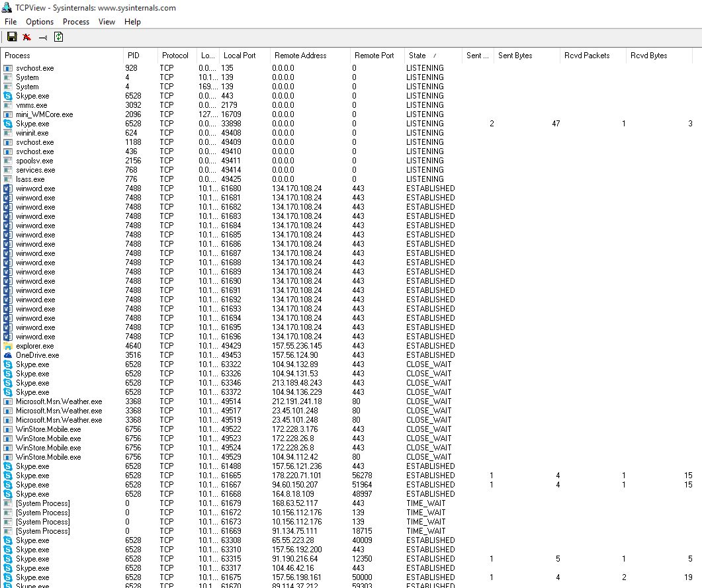Screen dimensions: 702x588
Task: Click the OneDrive.exe cloud icon
Action: click(x=8, y=355)
